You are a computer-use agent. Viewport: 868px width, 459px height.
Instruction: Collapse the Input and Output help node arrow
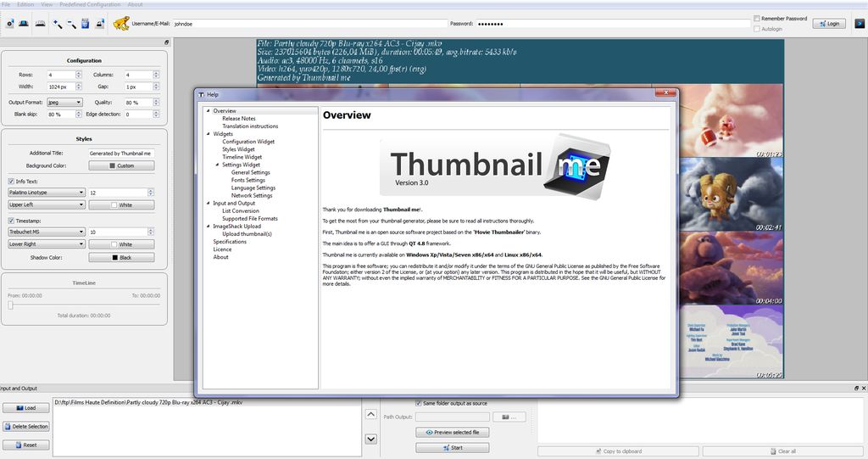click(209, 203)
